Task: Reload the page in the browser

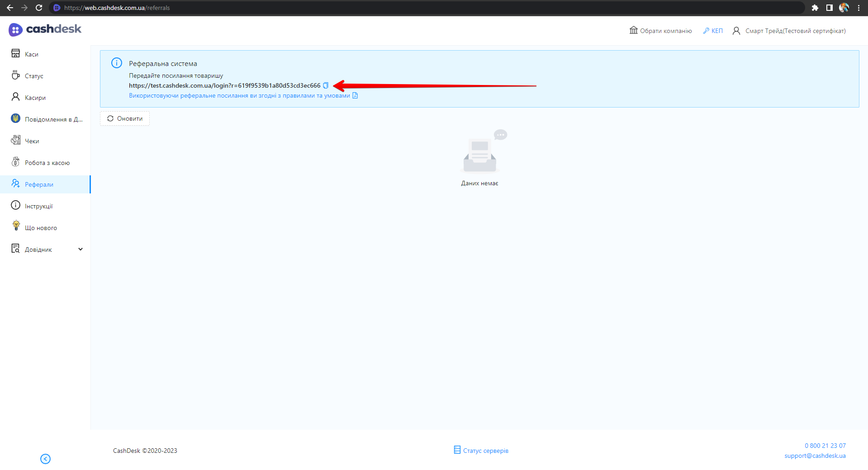Action: (x=39, y=8)
